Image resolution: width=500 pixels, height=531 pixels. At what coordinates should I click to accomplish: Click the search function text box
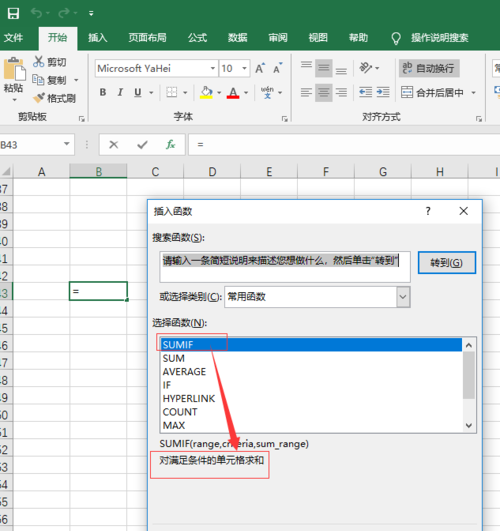click(x=285, y=267)
